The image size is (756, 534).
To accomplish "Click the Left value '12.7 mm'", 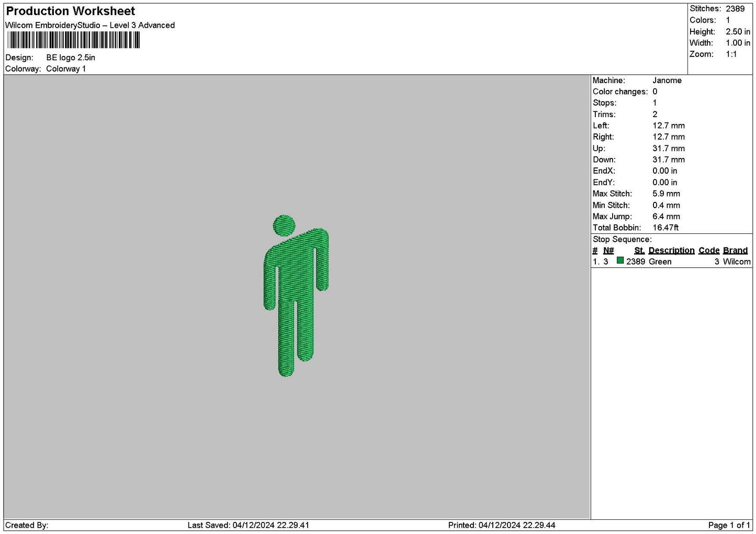I will tap(669, 126).
